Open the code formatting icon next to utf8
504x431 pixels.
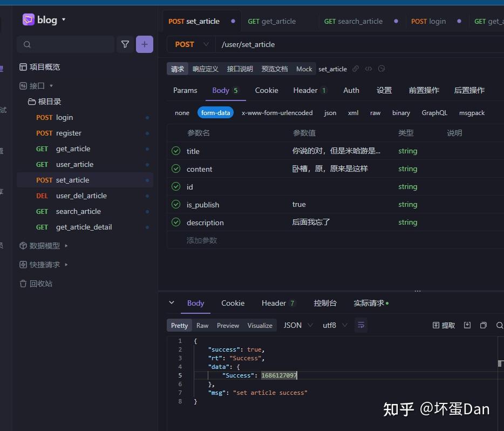(x=360, y=325)
